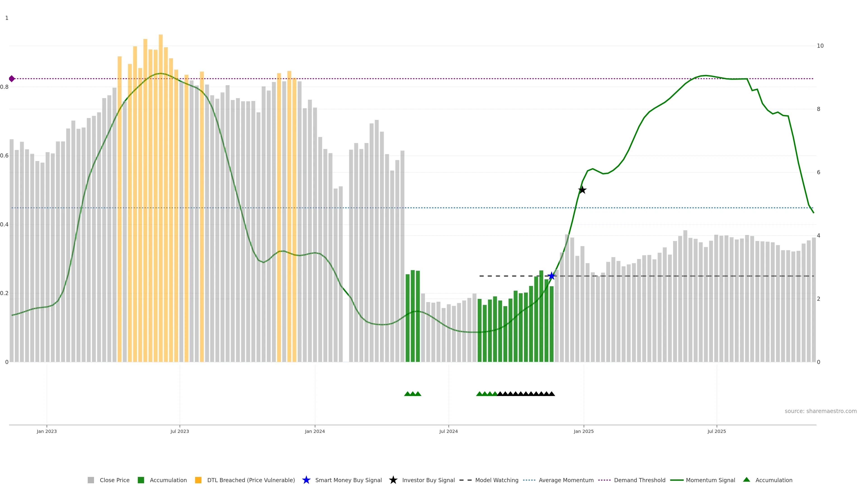Click the green Accumulation legend square
Viewport: 868px width, 488px height.
pyautogui.click(x=141, y=480)
